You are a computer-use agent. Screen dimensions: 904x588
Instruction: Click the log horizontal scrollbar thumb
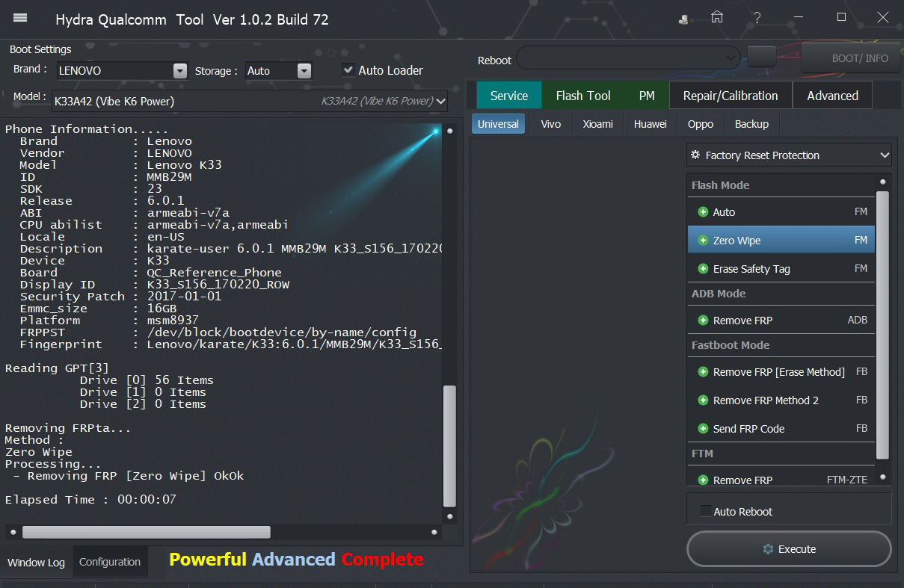coord(147,532)
